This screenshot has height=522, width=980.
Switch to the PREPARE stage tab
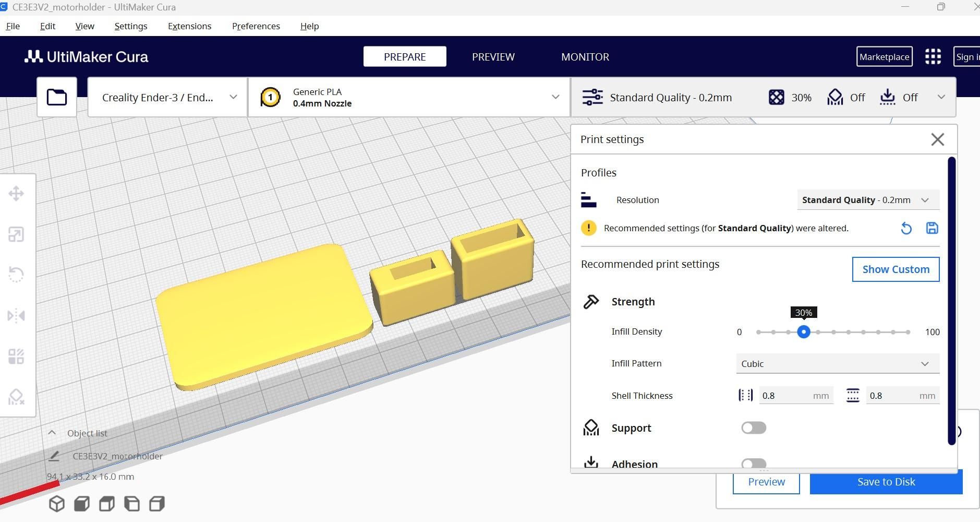(405, 56)
